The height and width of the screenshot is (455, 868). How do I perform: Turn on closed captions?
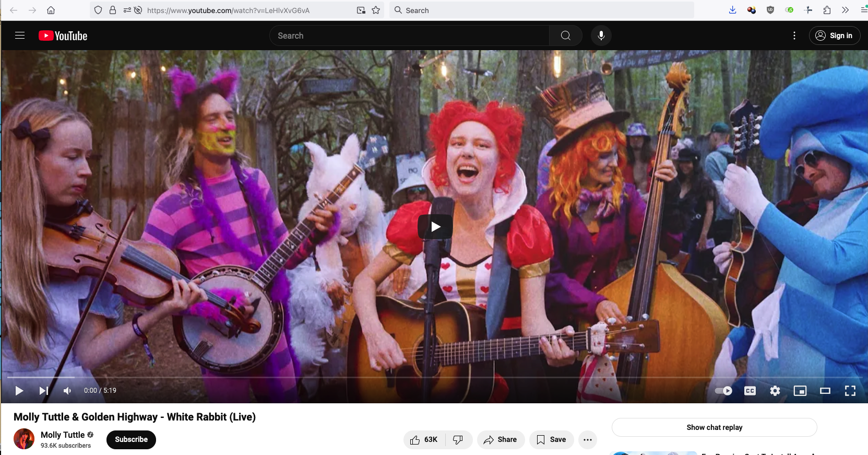(750, 391)
